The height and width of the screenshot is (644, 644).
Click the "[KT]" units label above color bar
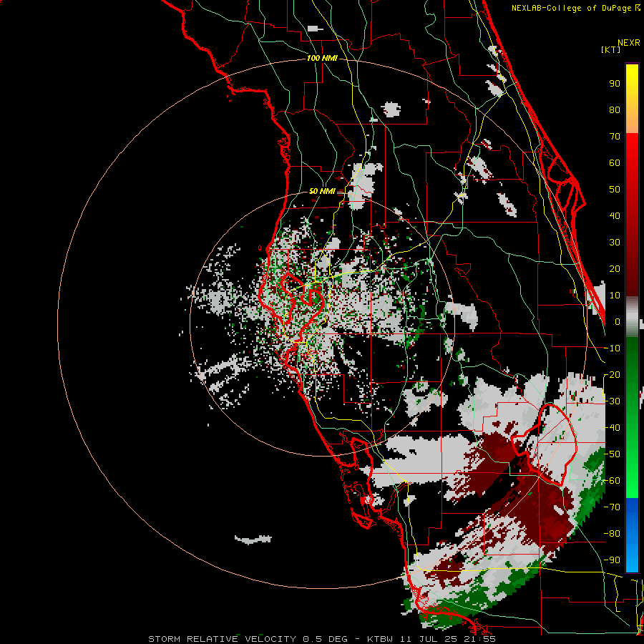[x=611, y=49]
